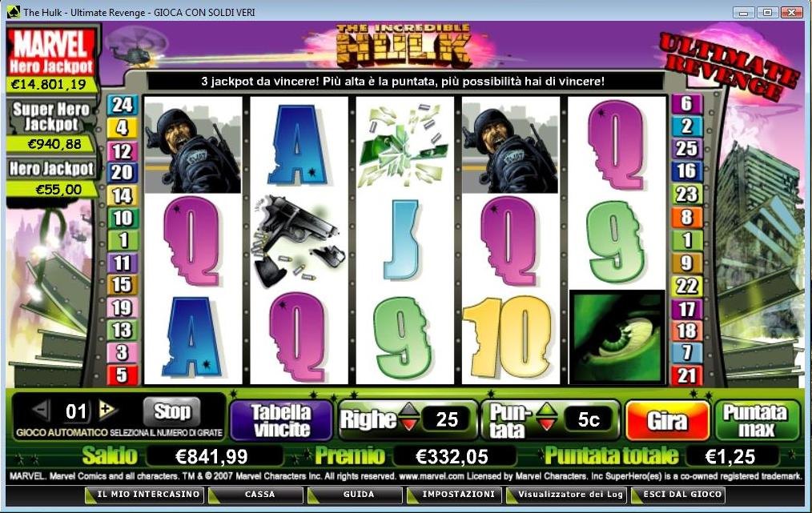Select payline number 21 marker
The width and height of the screenshot is (812, 513).
click(687, 375)
